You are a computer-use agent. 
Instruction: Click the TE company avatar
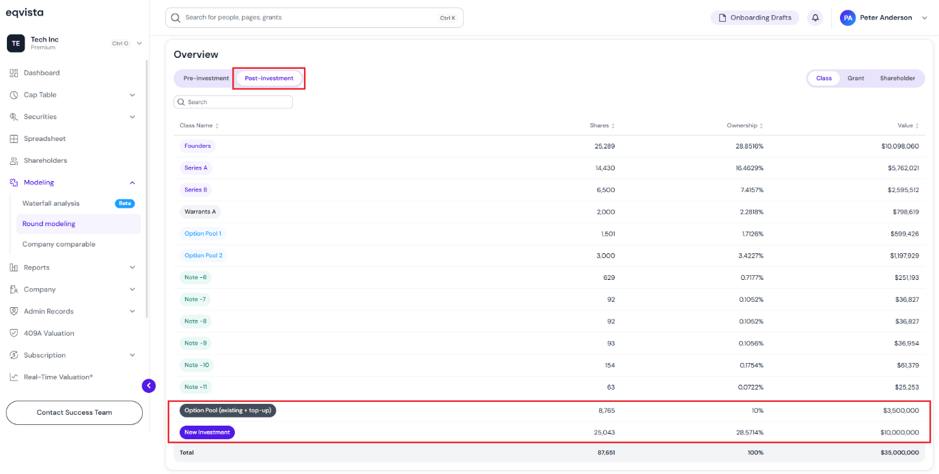[15, 43]
